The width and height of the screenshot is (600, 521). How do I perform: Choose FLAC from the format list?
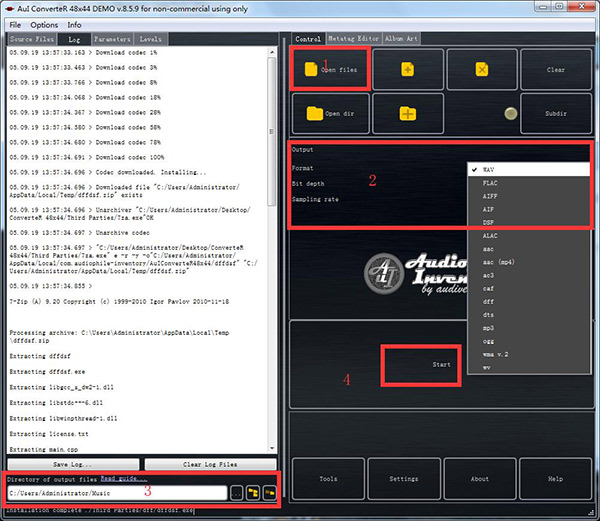tap(528, 183)
